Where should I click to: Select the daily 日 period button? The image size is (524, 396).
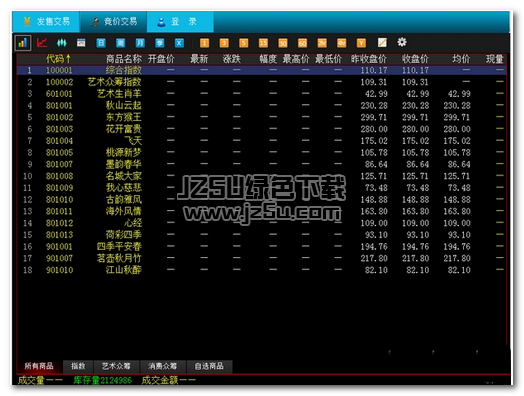pyautogui.click(x=101, y=43)
